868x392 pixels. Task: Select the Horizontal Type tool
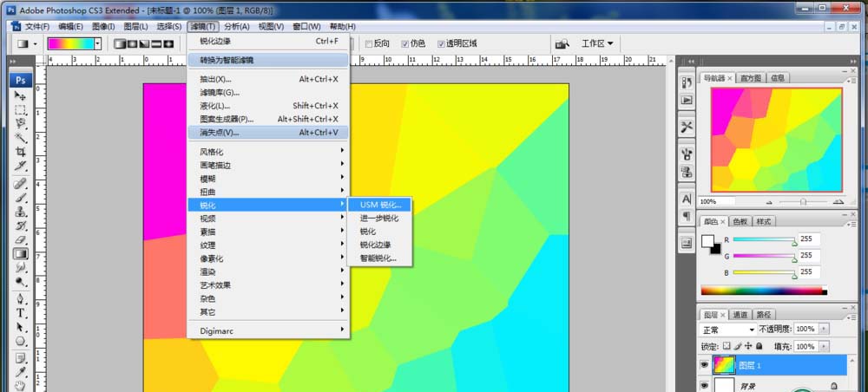point(21,312)
